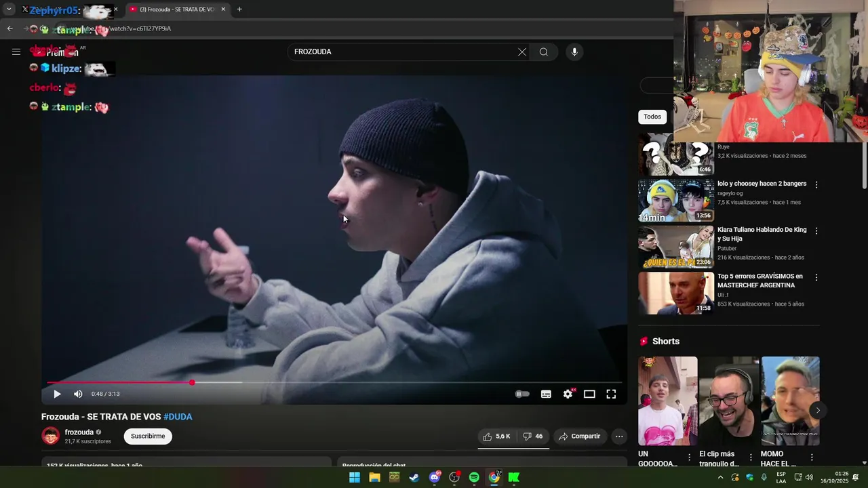Clear the FROZOUDA search text
Viewport: 868px width, 488px height.
(x=522, y=52)
